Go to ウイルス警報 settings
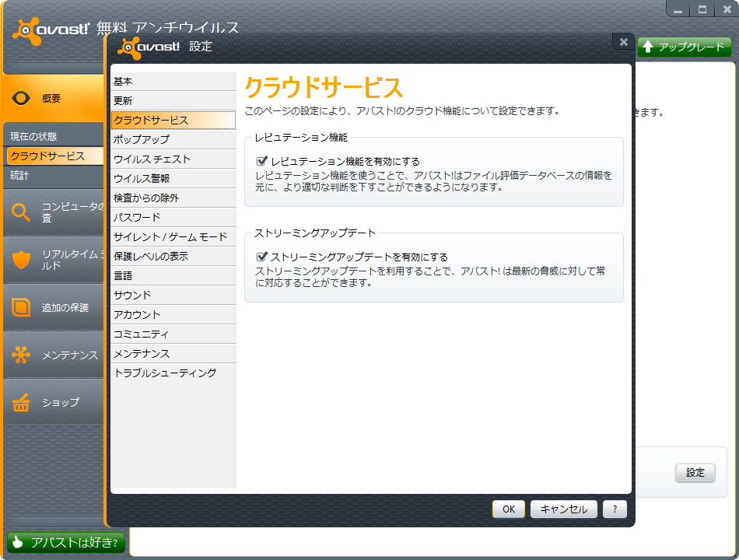 pyautogui.click(x=173, y=179)
